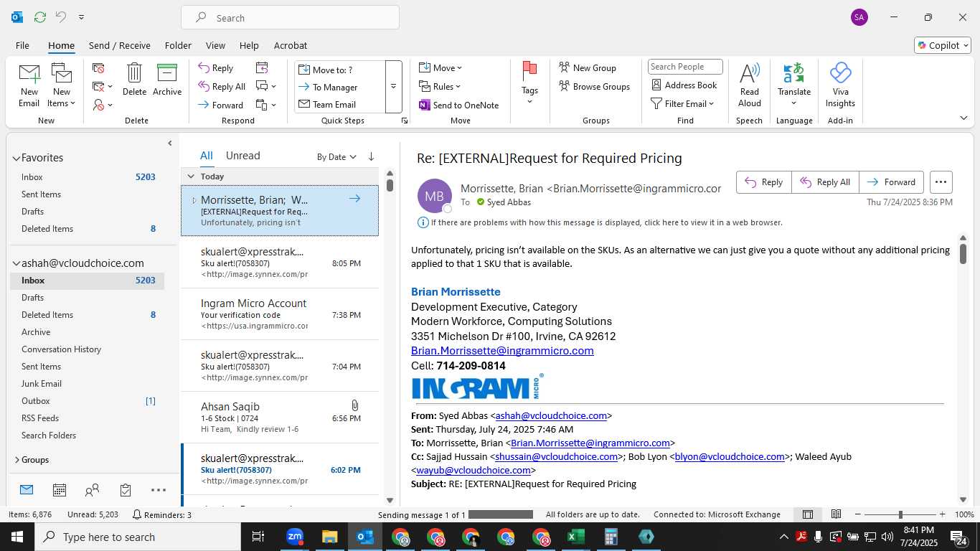Toggle the sort order arrow
980x551 pixels.
pyautogui.click(x=371, y=156)
